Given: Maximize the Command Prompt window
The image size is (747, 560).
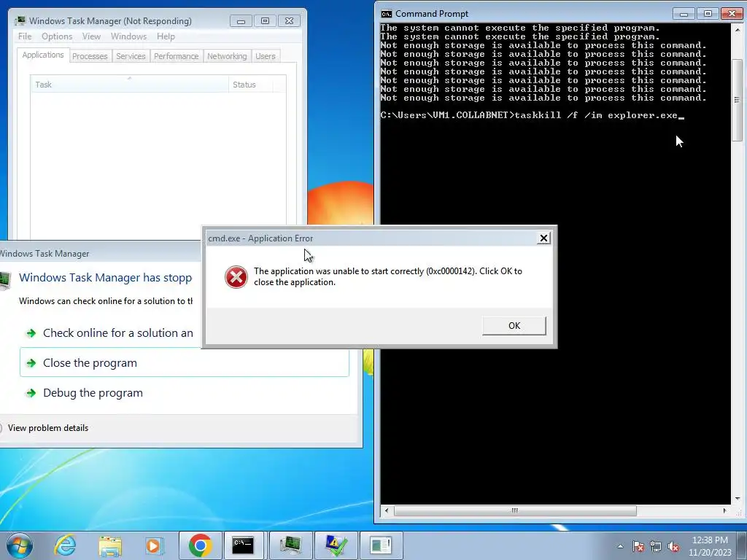Looking at the screenshot, I should 708,14.
